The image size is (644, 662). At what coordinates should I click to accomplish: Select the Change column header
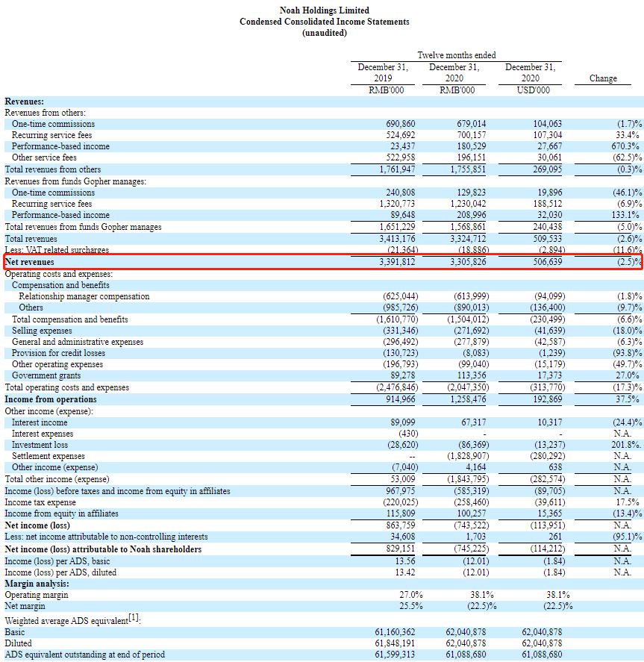click(x=602, y=78)
